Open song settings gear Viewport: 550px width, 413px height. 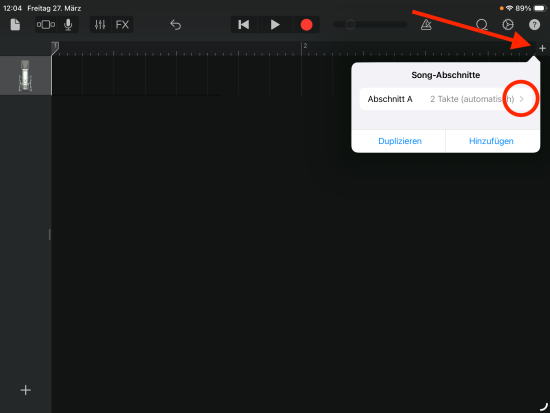tap(508, 25)
